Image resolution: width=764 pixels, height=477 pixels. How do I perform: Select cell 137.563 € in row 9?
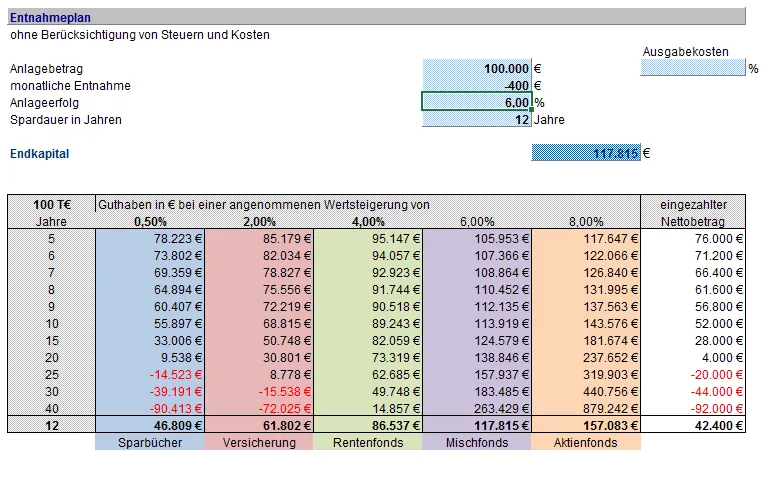586,307
